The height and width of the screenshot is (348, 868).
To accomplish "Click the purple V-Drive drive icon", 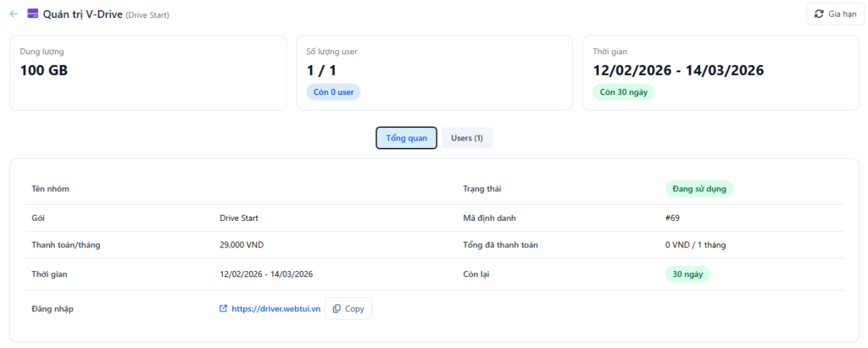I will (x=33, y=14).
